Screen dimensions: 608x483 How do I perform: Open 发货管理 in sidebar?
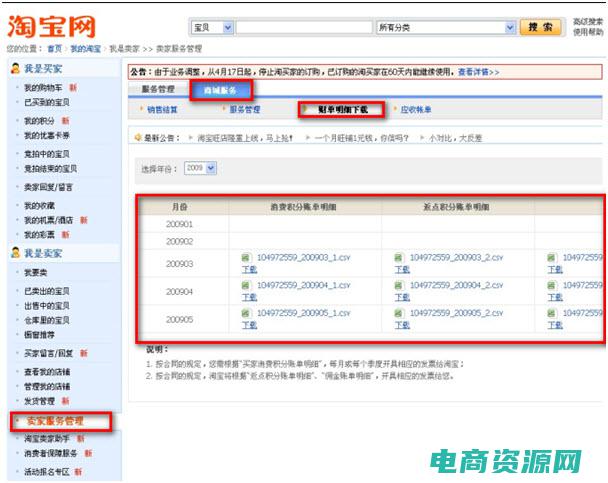[x=39, y=401]
